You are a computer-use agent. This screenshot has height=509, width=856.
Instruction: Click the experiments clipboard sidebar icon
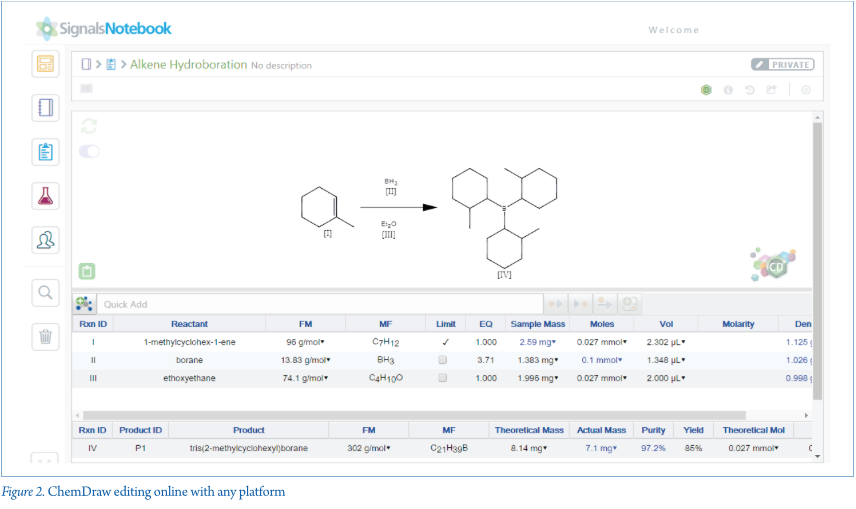[45, 152]
